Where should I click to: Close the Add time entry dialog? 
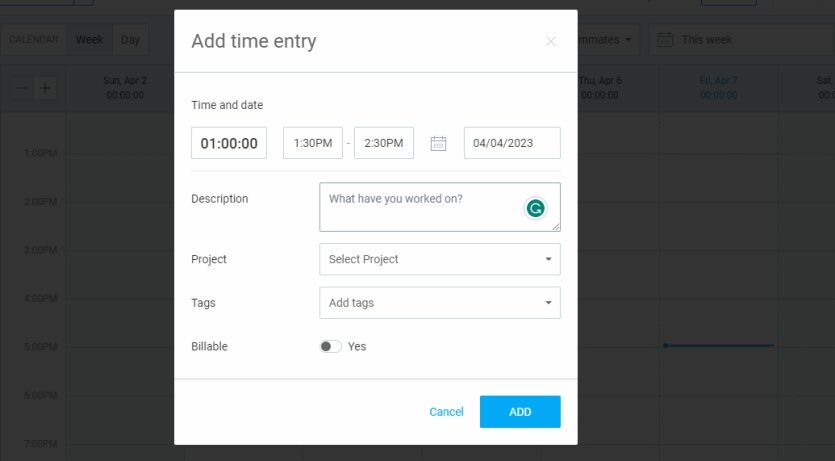551,41
